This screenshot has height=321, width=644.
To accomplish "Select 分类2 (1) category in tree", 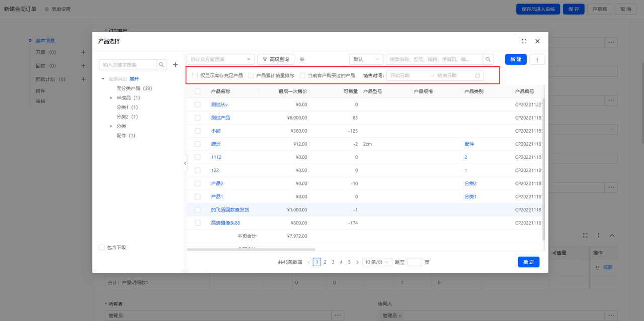I will (127, 117).
